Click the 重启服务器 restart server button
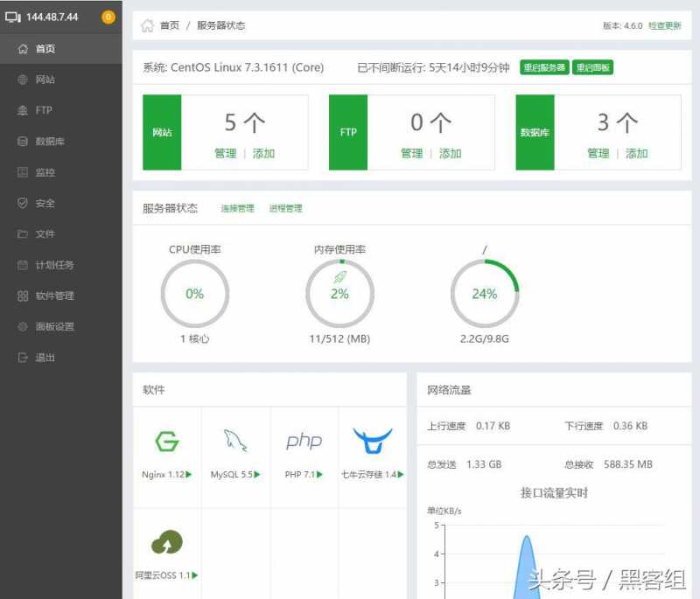Screen dimensions: 700x599 pos(544,67)
